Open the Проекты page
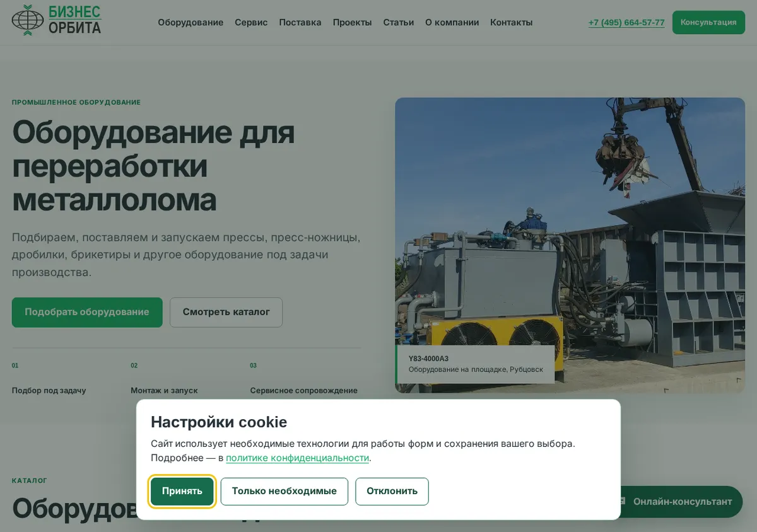Image resolution: width=757 pixels, height=532 pixels. [352, 22]
